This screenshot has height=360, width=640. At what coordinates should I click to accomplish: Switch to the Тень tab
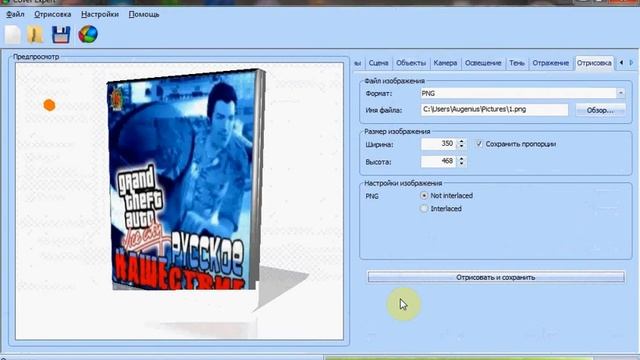point(517,63)
